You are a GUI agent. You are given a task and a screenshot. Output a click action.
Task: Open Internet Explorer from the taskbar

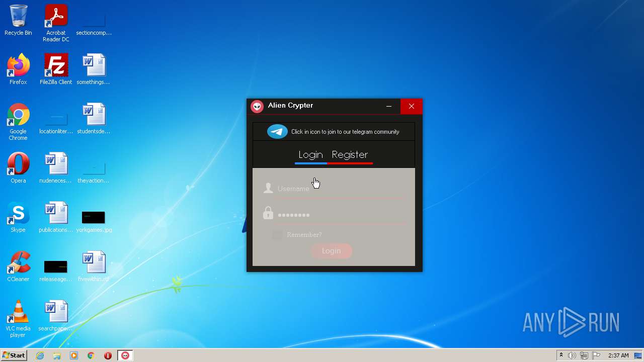coord(40,355)
